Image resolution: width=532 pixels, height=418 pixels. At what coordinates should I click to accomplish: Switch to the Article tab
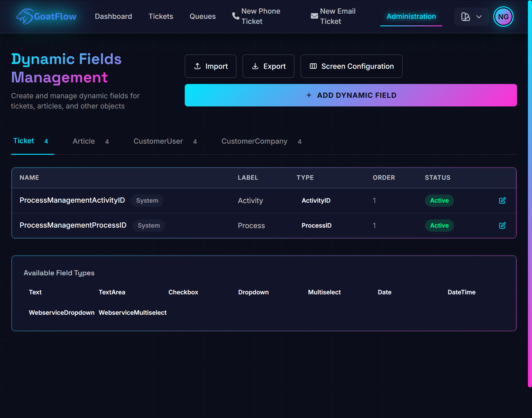click(x=84, y=141)
